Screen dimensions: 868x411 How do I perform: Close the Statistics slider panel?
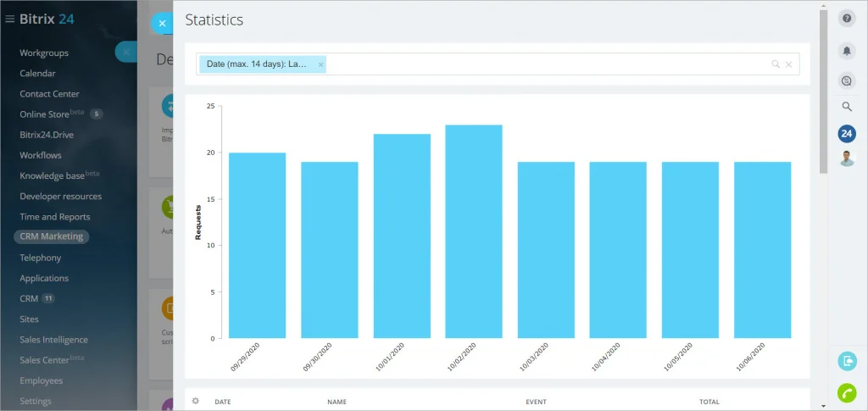tap(162, 23)
